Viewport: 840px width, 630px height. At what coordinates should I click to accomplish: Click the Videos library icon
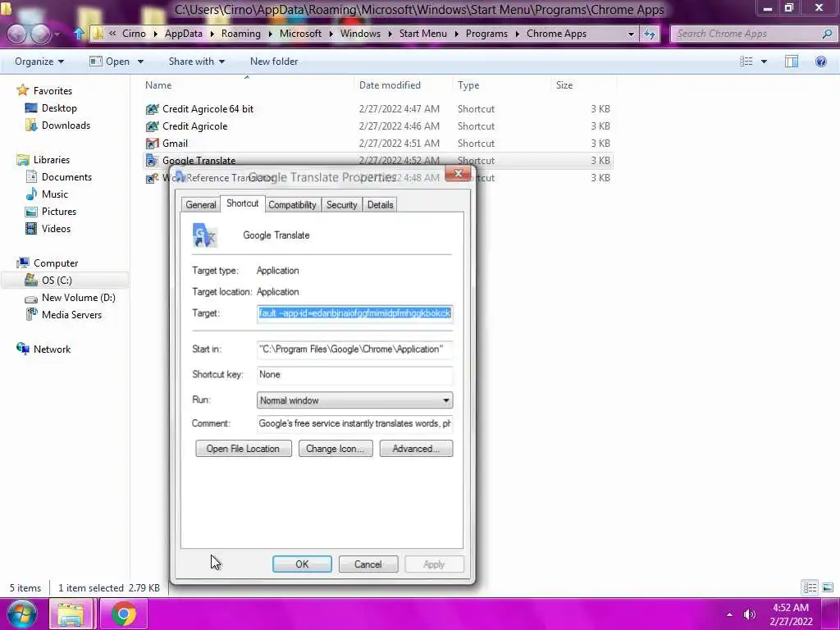[x=31, y=229]
